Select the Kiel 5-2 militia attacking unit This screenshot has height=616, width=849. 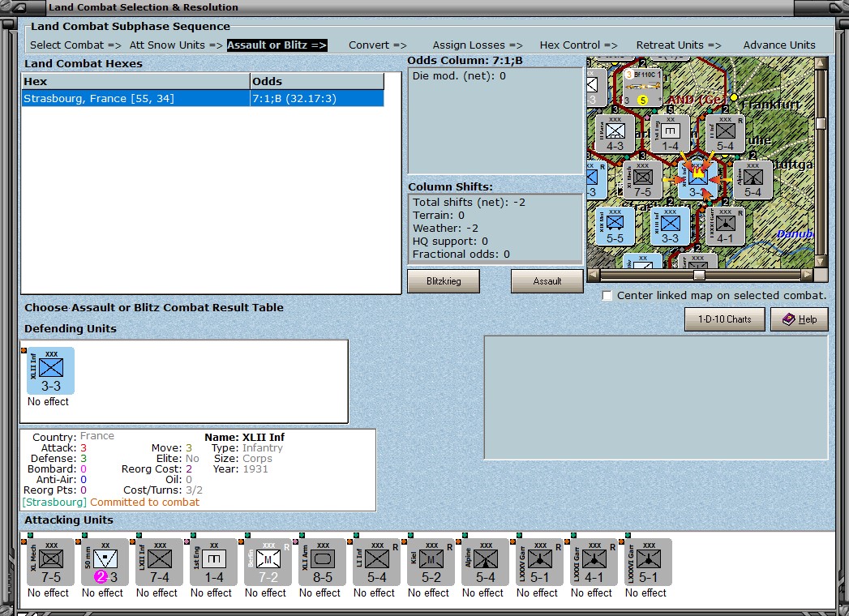(431, 562)
